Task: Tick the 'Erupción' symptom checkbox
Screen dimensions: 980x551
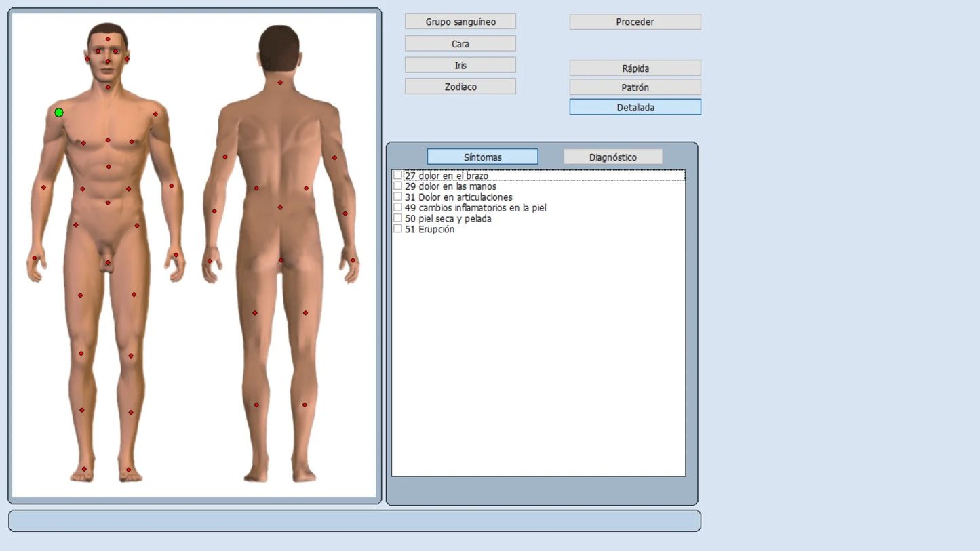Action: coord(398,230)
